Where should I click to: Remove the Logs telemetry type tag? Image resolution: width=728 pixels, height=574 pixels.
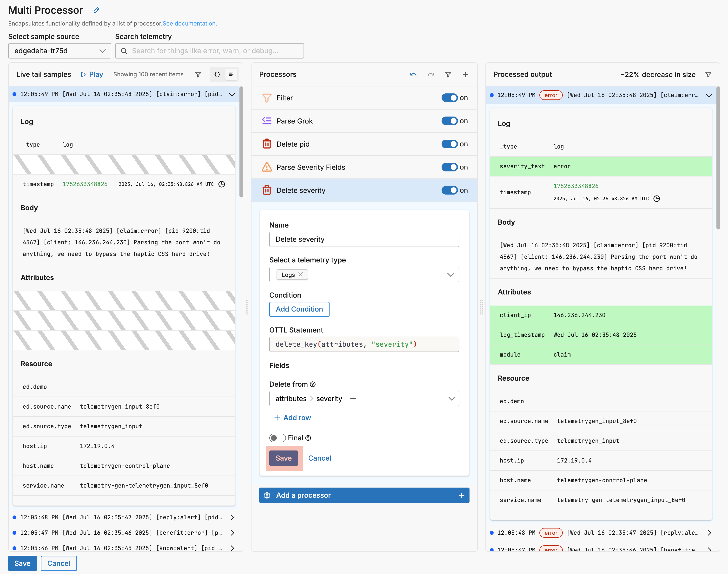pos(301,274)
